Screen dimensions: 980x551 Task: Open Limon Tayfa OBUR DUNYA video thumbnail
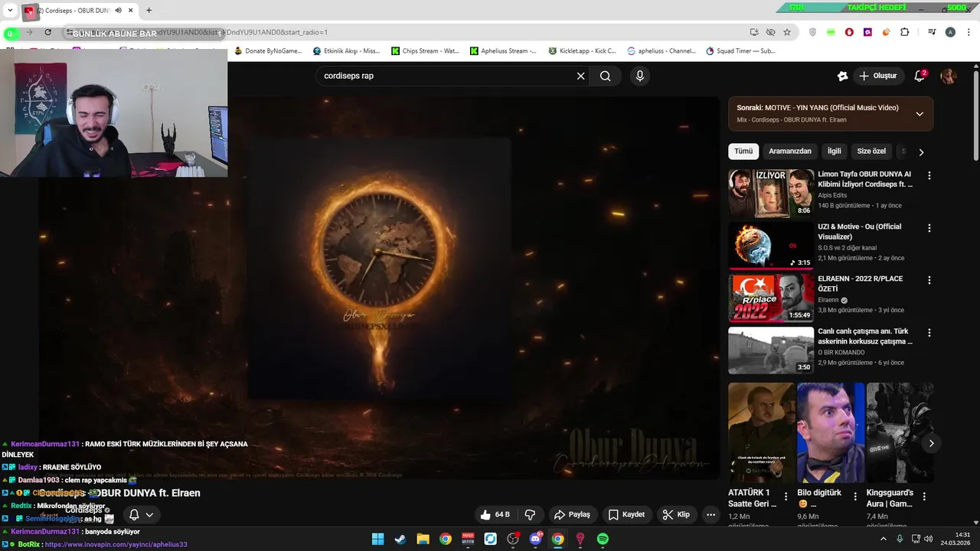[x=771, y=193]
